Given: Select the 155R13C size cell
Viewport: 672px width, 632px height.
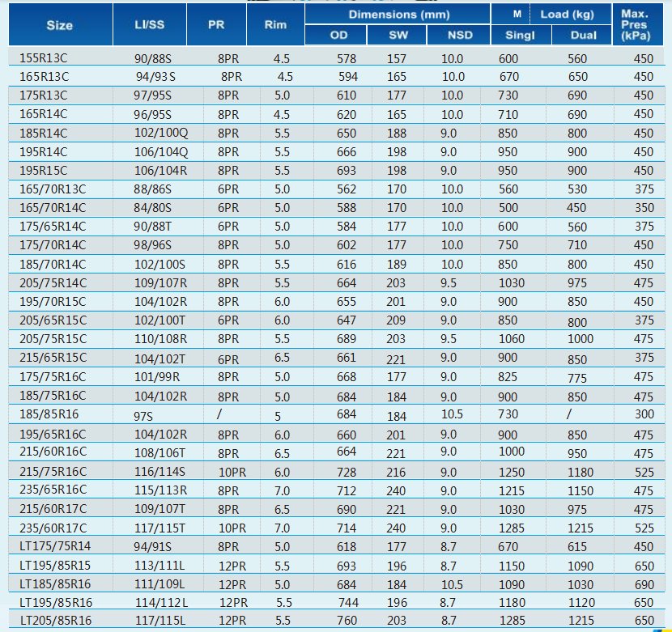Looking at the screenshot, I should tap(44, 58).
